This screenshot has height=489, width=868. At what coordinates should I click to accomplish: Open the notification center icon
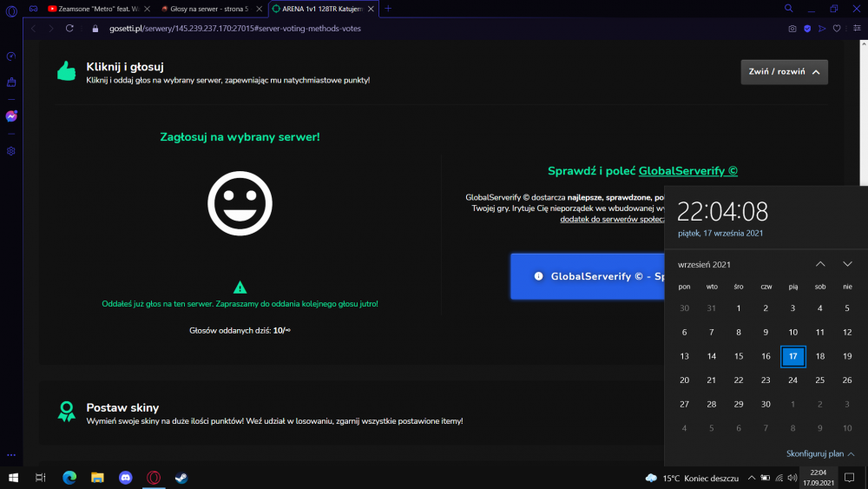[x=850, y=478]
